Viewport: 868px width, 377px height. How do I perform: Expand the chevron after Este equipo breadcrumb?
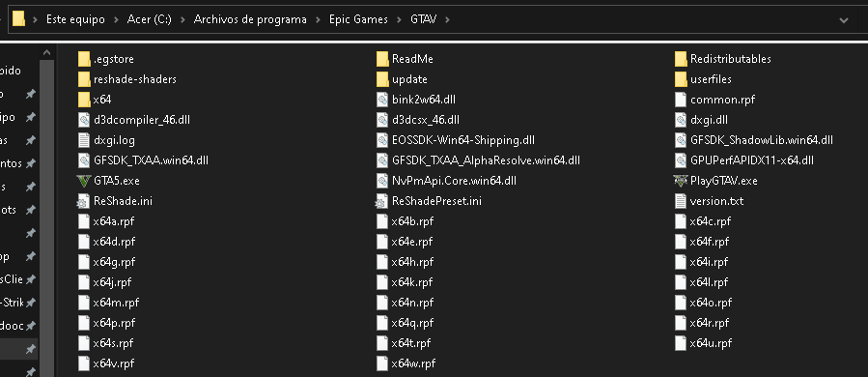click(x=116, y=19)
